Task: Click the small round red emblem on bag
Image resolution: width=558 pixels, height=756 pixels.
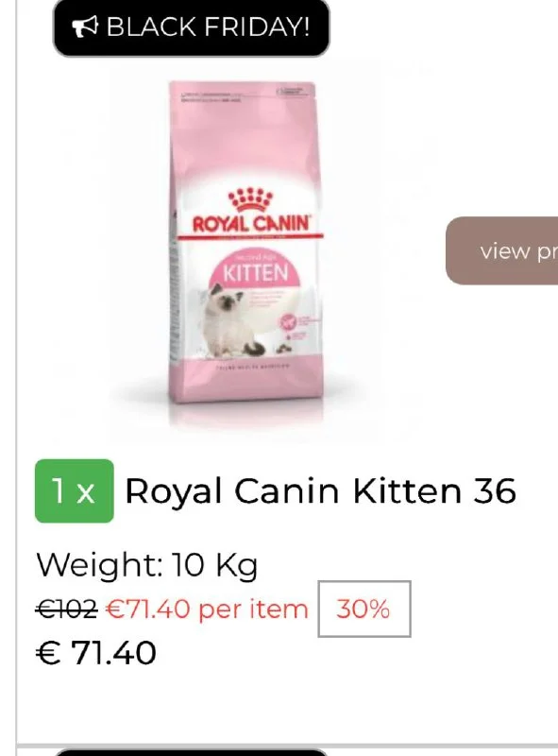Action: tap(288, 321)
